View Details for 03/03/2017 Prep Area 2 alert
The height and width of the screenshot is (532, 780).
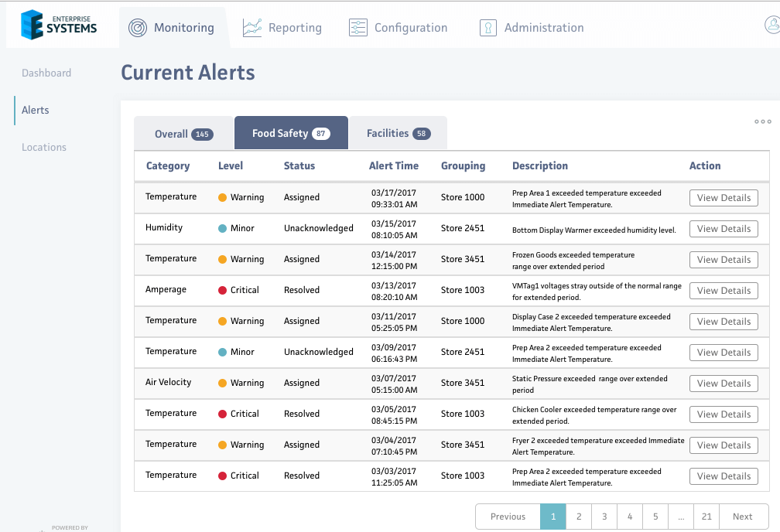[x=724, y=476]
